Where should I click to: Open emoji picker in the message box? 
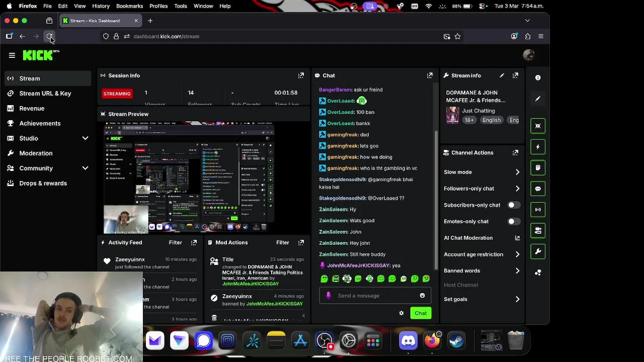click(422, 296)
